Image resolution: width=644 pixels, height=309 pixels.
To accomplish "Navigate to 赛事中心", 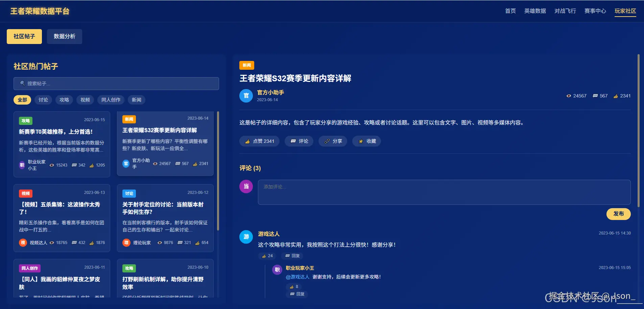I will [x=595, y=11].
